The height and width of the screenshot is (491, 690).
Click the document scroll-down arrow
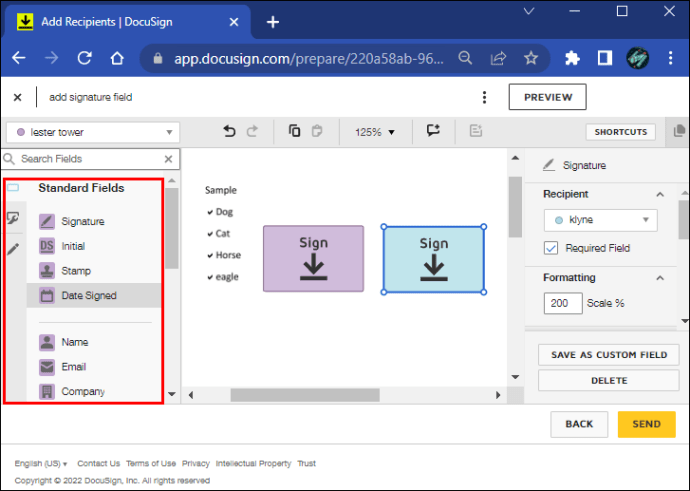pos(515,377)
